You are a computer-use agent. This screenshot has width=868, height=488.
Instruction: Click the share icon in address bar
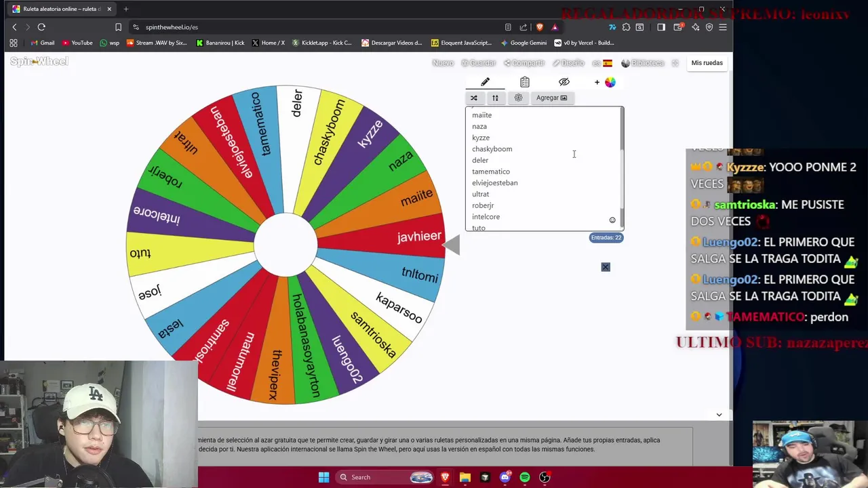[x=524, y=27]
